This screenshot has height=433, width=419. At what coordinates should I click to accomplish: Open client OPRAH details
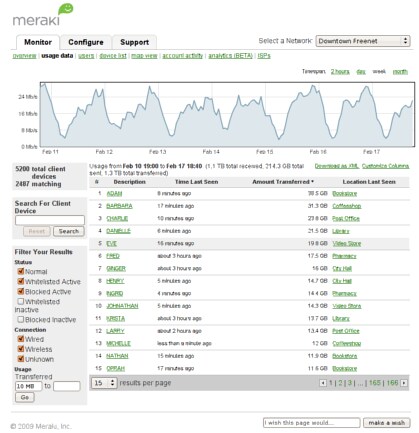(115, 369)
